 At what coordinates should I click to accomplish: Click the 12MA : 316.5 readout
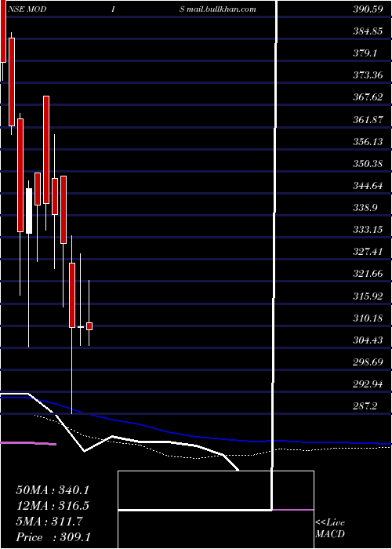(53, 506)
